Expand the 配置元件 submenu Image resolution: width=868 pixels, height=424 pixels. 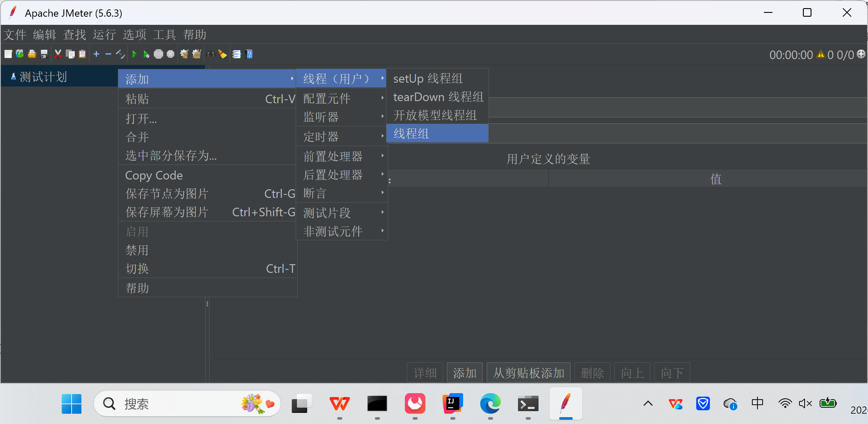tap(341, 99)
